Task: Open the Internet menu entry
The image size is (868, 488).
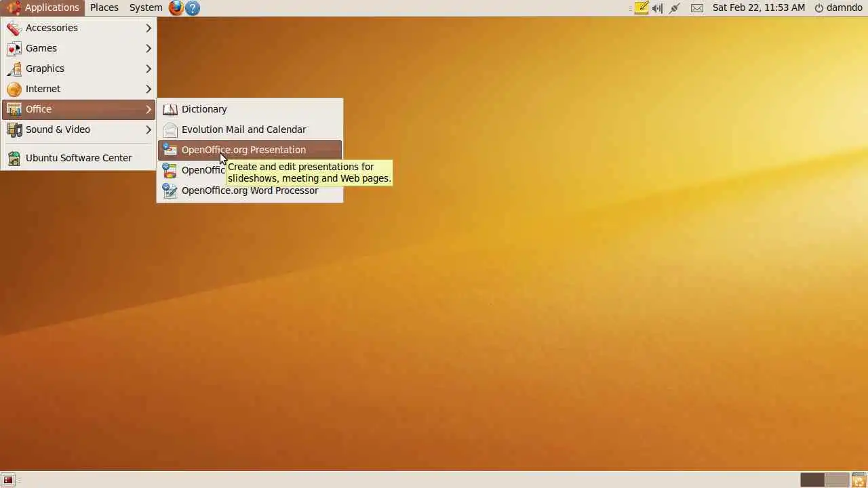Action: [x=79, y=89]
